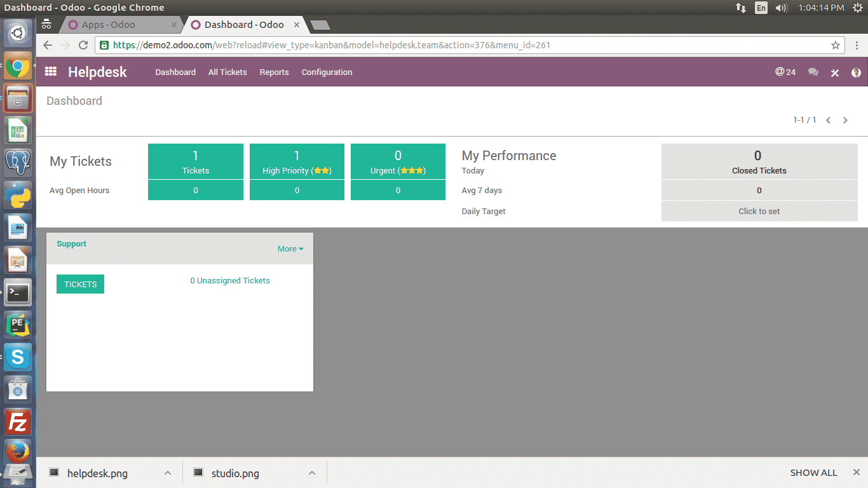Open the Support team link
Image resolution: width=868 pixels, height=488 pixels.
[x=71, y=244]
